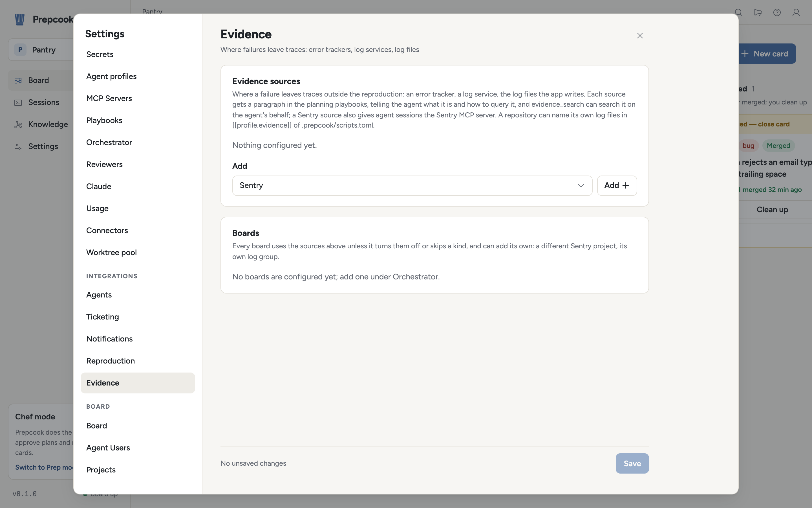Close the Settings dialog with X
This screenshot has width=812, height=508.
click(x=640, y=36)
